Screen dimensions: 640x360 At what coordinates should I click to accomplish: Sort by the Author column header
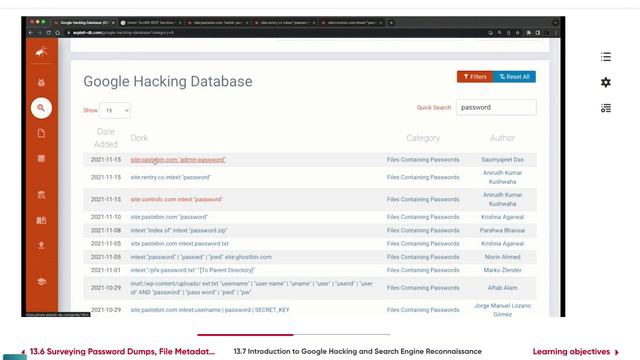[502, 138]
